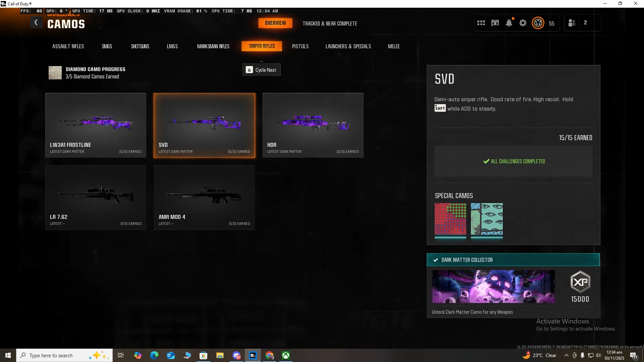This screenshot has height=362, width=644.
Task: Select the Pistols weapon category tab
Action: click(300, 46)
